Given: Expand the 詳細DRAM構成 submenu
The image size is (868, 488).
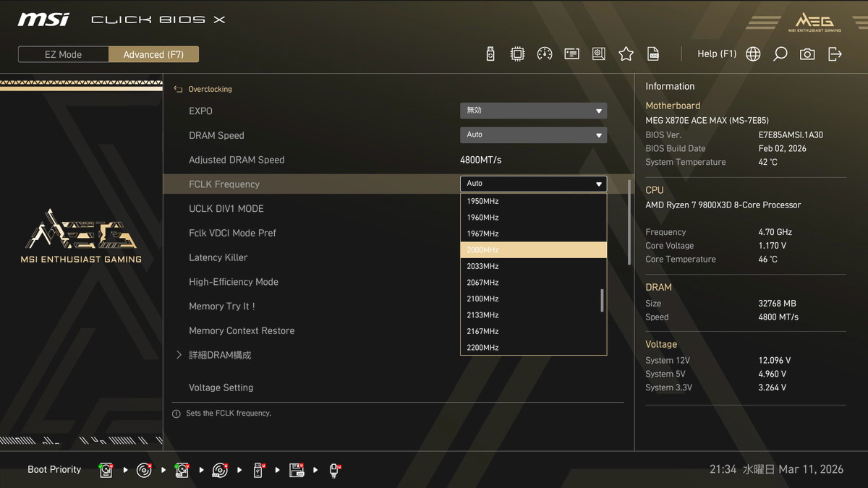Looking at the screenshot, I should click(220, 355).
